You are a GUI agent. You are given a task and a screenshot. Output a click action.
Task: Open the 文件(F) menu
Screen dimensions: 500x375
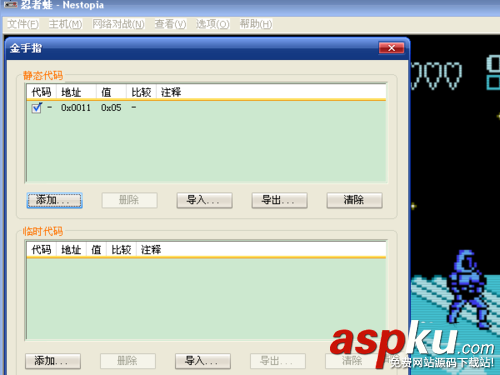[23, 24]
